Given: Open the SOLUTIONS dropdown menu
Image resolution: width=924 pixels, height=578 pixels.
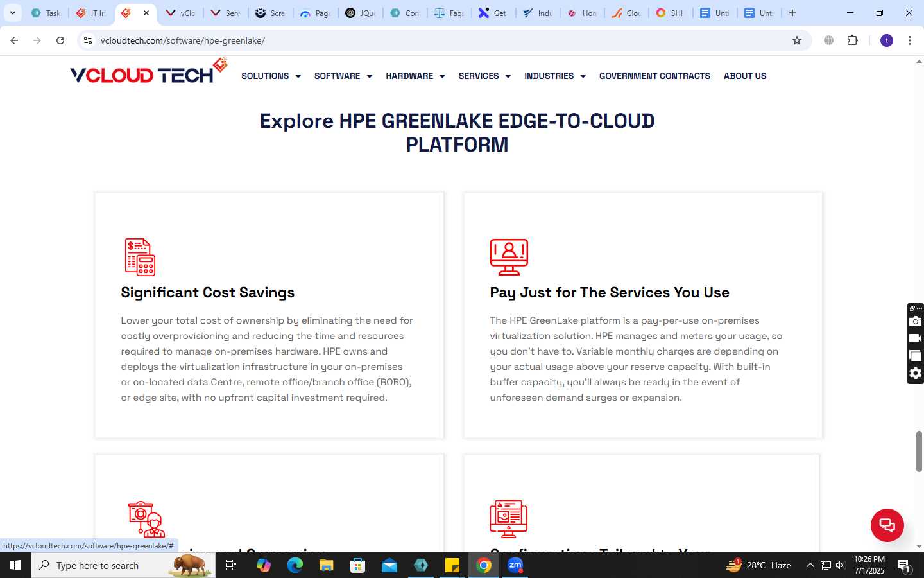Looking at the screenshot, I should click(271, 76).
